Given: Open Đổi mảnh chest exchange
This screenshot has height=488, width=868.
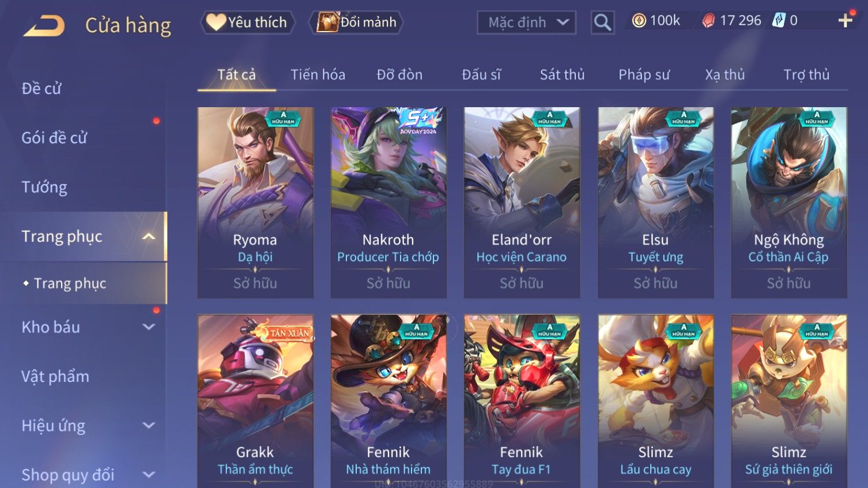Looking at the screenshot, I should click(357, 22).
